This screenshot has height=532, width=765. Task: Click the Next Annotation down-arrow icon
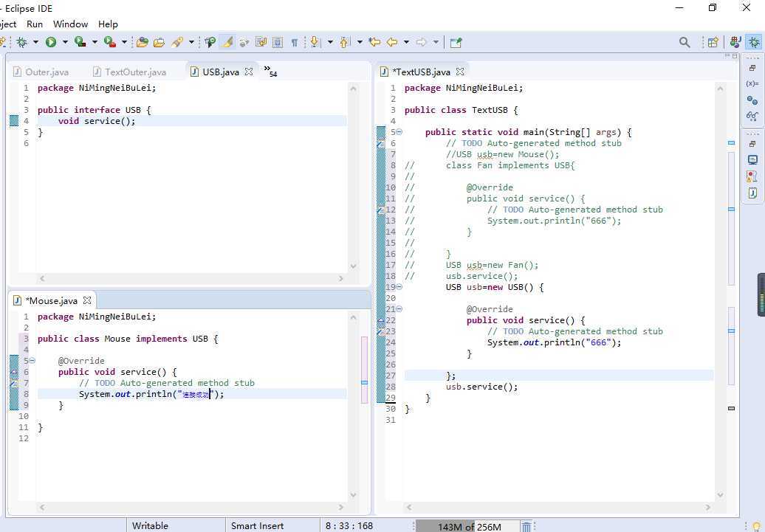point(315,42)
